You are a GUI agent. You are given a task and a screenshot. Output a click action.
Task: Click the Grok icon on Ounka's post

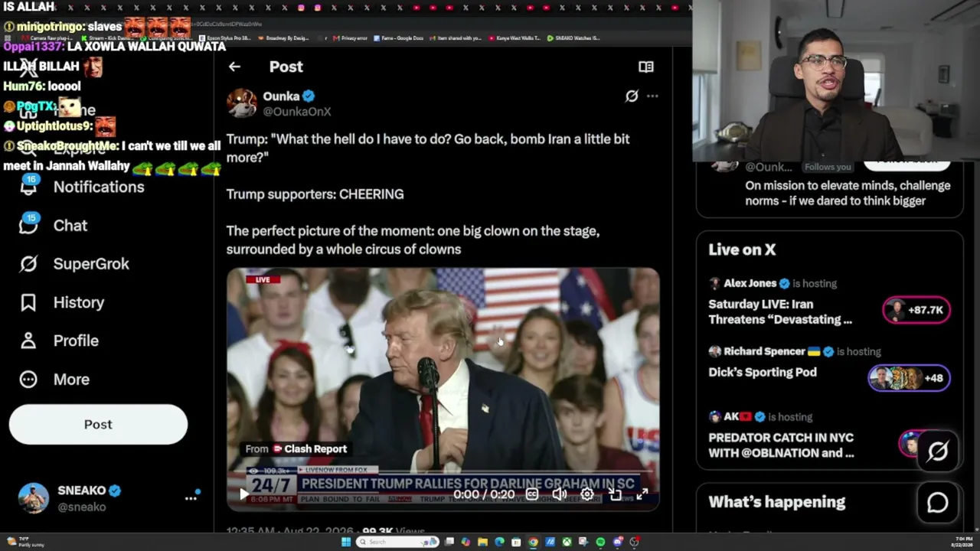coord(632,96)
